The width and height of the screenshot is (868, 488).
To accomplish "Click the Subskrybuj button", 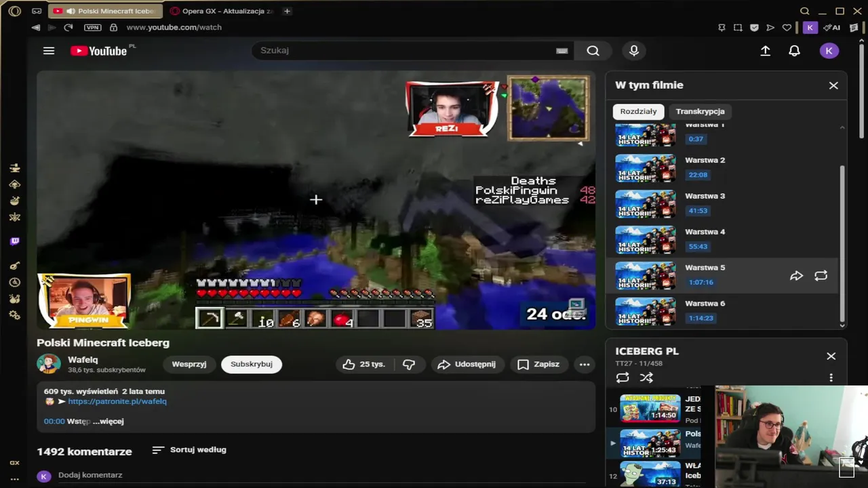I will coord(252,364).
